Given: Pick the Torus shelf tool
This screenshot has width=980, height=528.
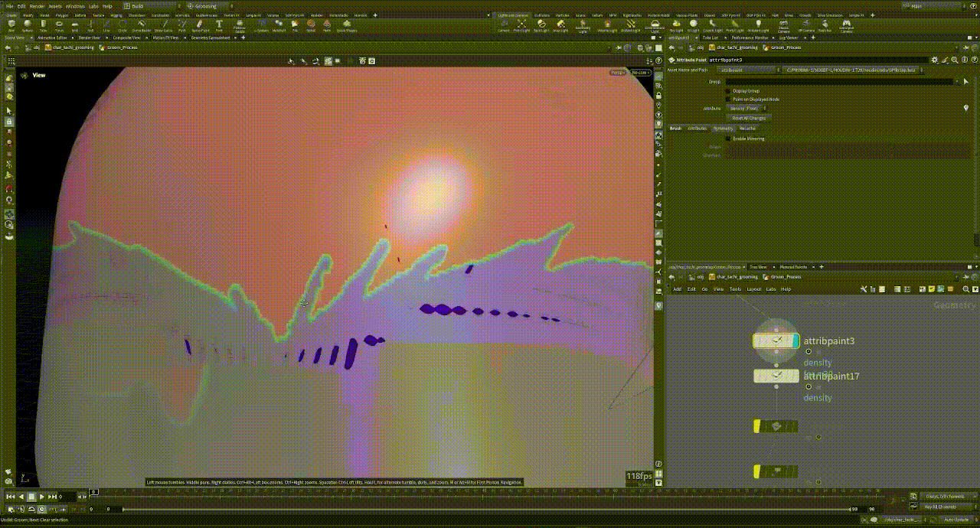Looking at the screenshot, I should [x=60, y=26].
